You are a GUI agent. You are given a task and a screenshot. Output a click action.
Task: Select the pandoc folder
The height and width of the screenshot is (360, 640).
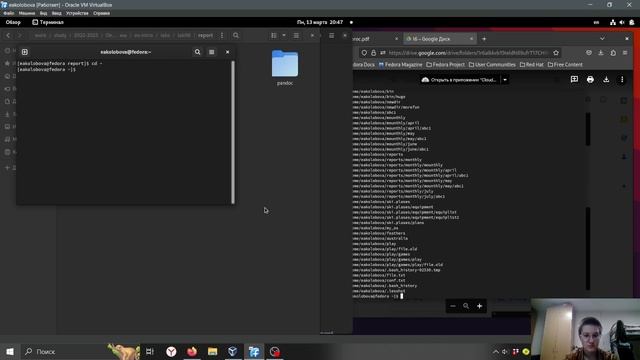(x=285, y=67)
